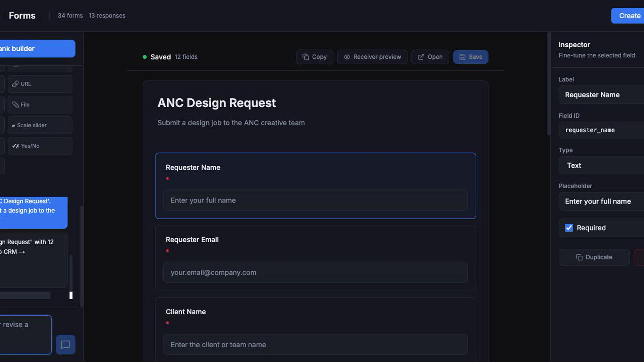
Task: Click the Saved status indicator
Action: 157,57
